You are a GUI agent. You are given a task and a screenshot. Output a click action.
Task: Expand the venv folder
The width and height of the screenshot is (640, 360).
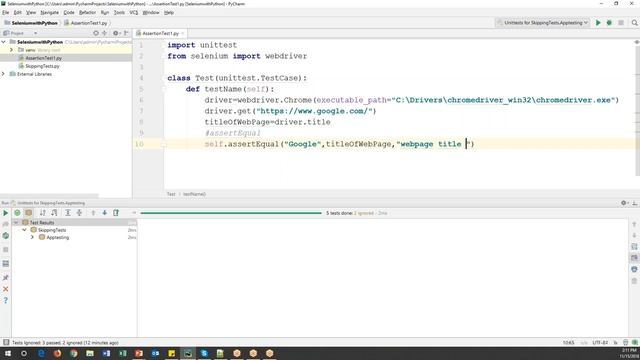point(11,50)
